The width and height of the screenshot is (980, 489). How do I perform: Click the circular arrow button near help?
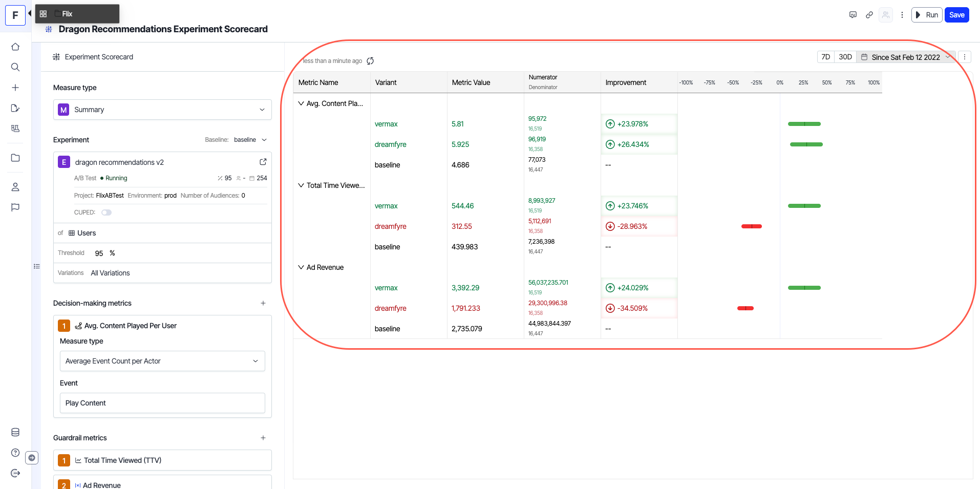(32, 458)
